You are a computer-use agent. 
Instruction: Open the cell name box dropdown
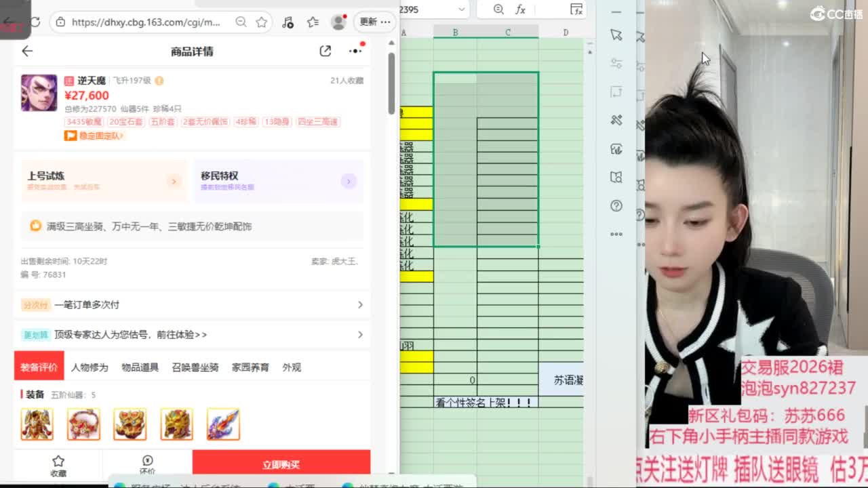(x=462, y=9)
